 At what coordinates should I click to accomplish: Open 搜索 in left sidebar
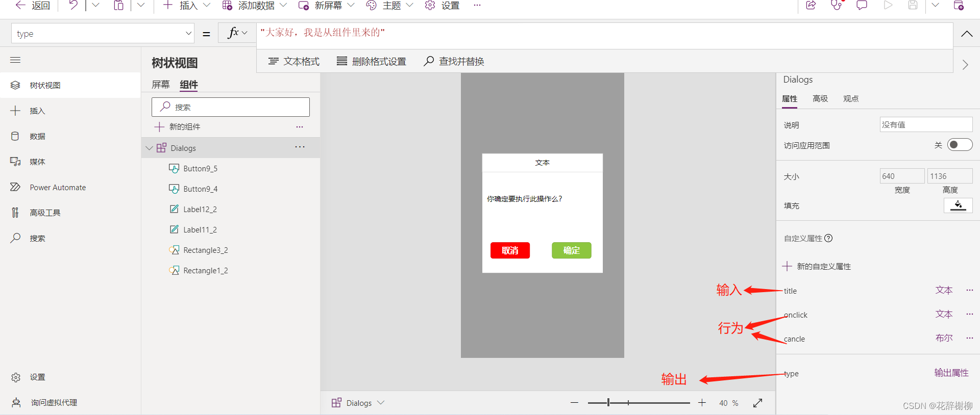tap(70, 238)
